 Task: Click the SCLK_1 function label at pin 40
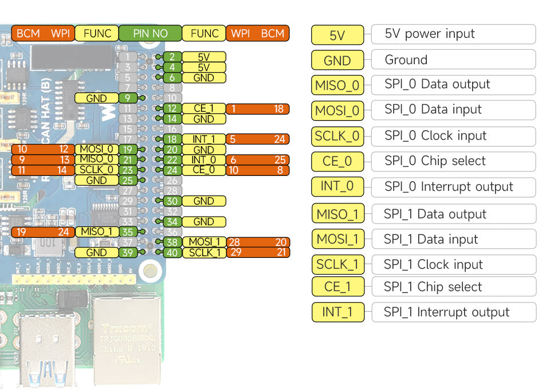[204, 252]
